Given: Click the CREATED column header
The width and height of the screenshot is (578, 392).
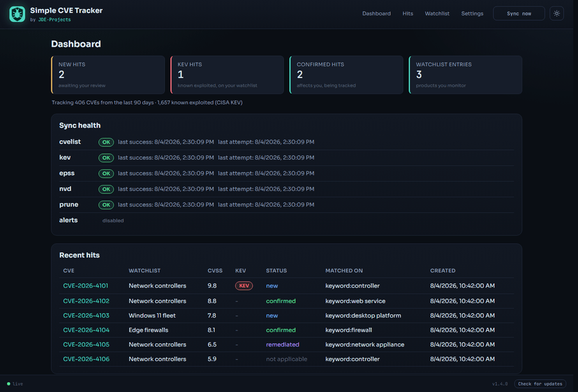Looking at the screenshot, I should pos(442,270).
